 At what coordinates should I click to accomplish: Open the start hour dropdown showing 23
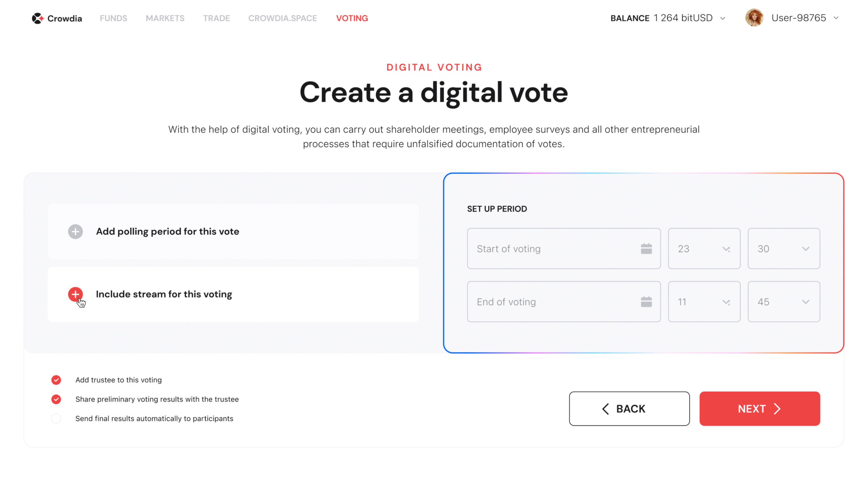[704, 249]
